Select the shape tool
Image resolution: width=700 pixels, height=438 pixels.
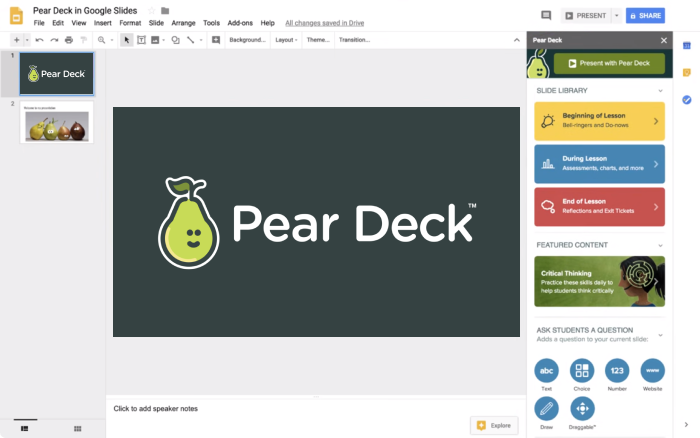tap(175, 40)
